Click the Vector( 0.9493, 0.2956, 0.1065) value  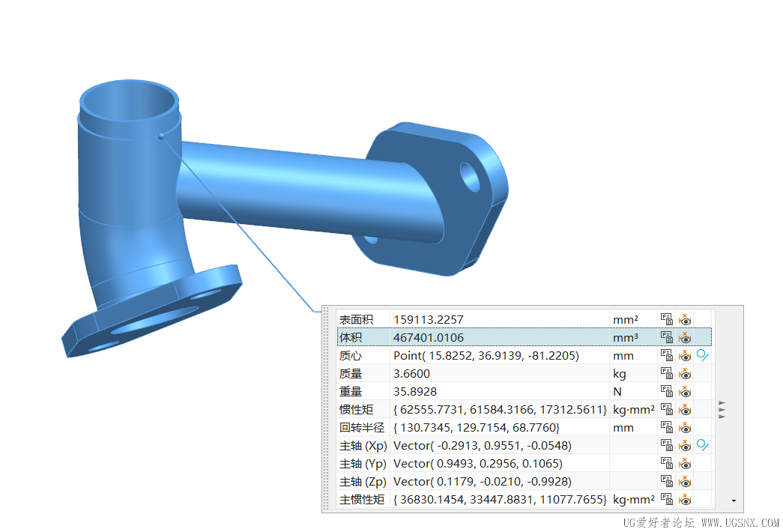click(x=478, y=464)
